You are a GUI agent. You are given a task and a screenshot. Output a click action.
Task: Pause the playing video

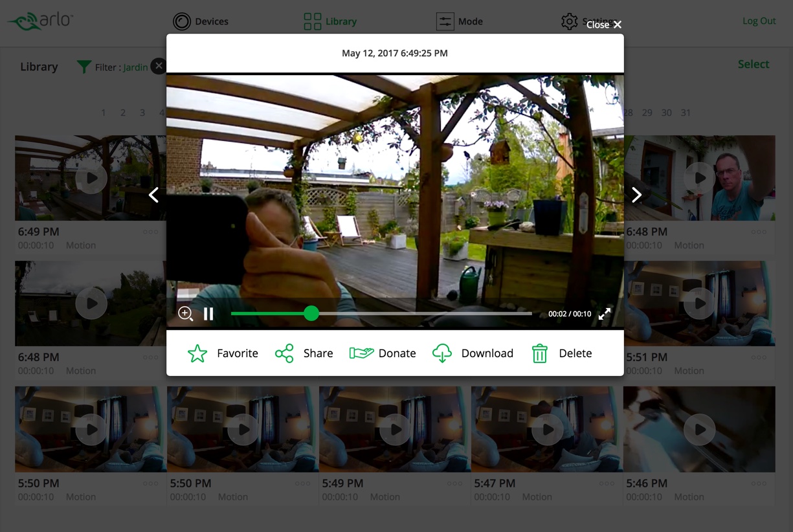[x=208, y=314]
